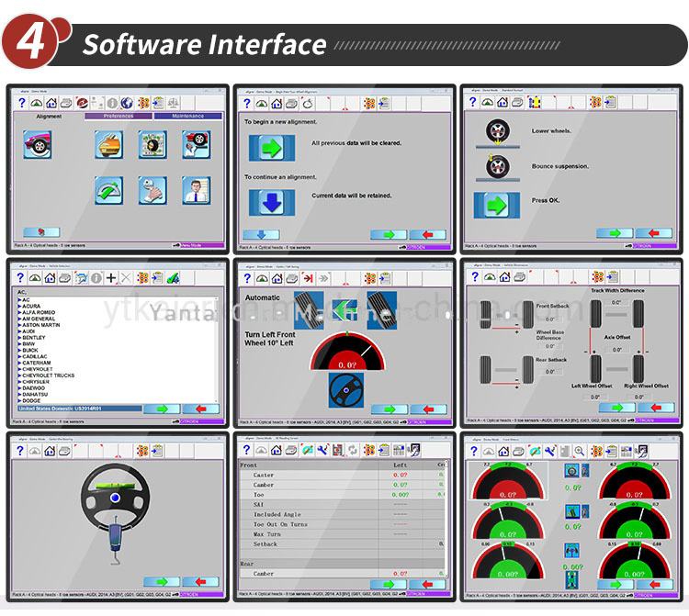Switch to the Maintenance tab
The width and height of the screenshot is (689, 616).
188,116
